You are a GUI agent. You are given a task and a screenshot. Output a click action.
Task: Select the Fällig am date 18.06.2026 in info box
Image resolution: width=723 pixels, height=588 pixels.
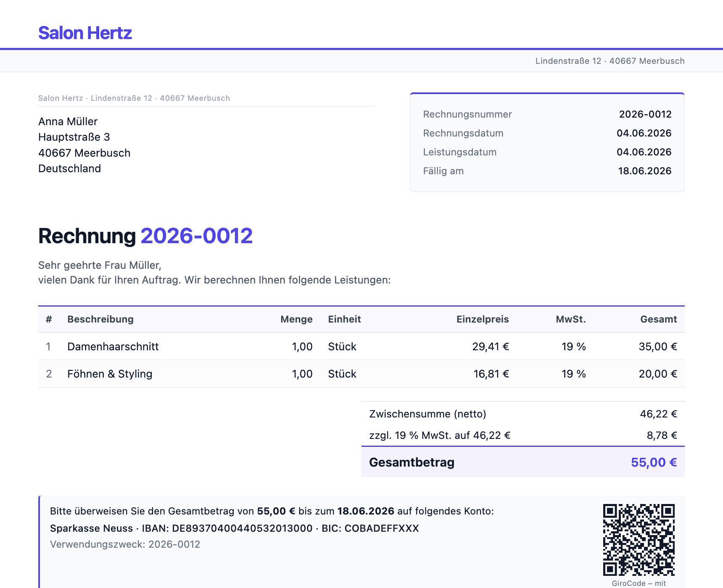pos(645,171)
